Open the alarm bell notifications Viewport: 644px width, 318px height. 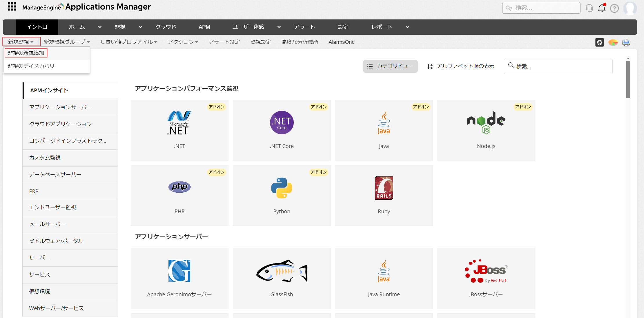tap(602, 8)
